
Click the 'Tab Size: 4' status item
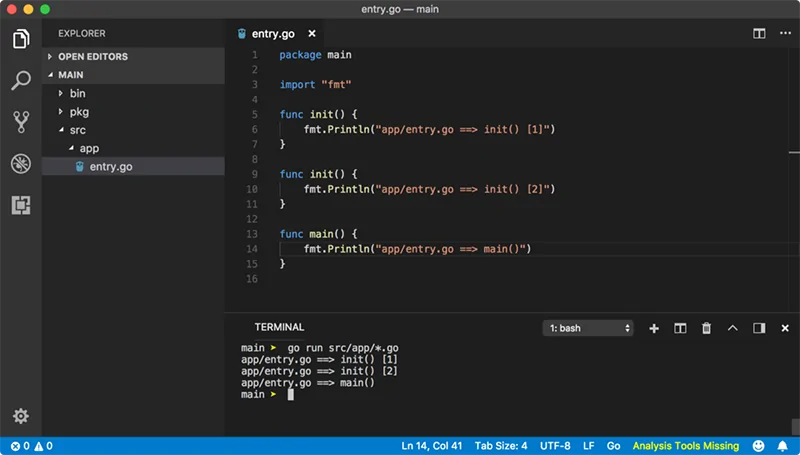coord(500,446)
